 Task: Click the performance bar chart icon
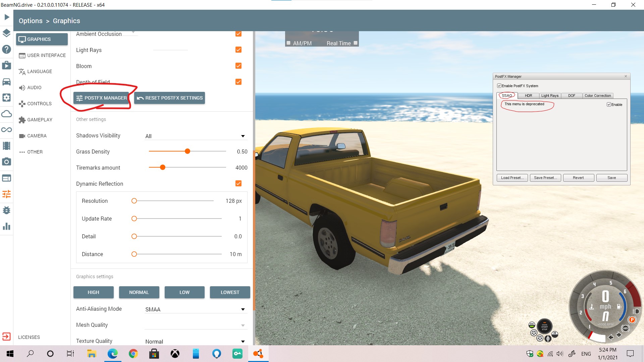coord(6,227)
